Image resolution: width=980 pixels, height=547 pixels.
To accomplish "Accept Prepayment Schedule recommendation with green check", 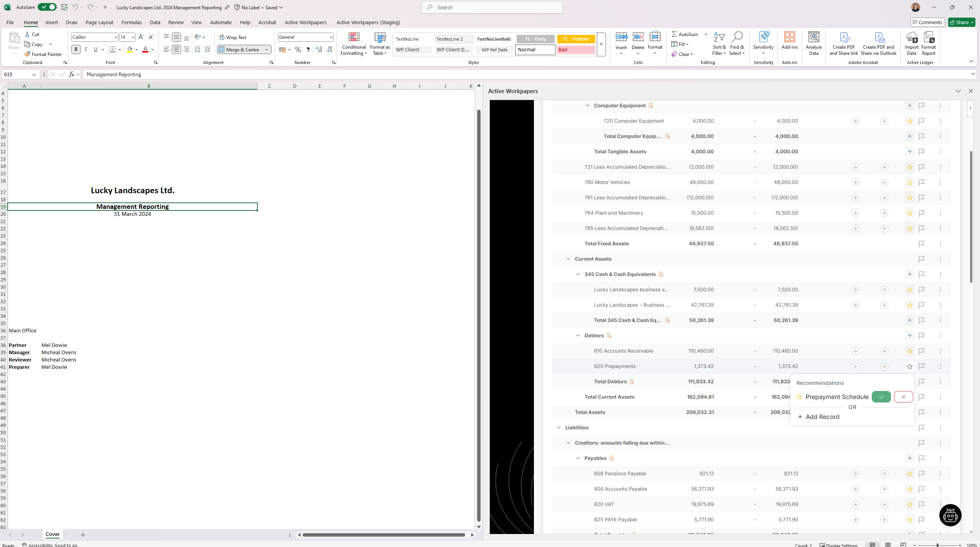I will [x=881, y=397].
